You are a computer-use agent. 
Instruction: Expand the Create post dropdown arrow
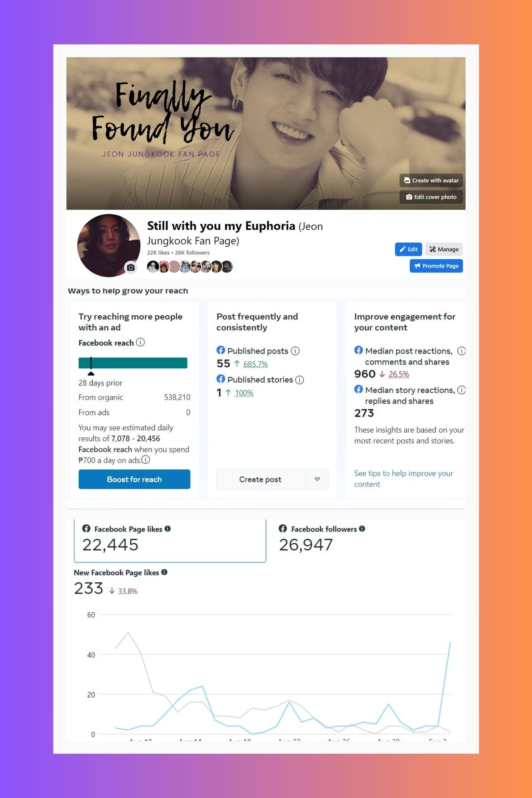(317, 479)
